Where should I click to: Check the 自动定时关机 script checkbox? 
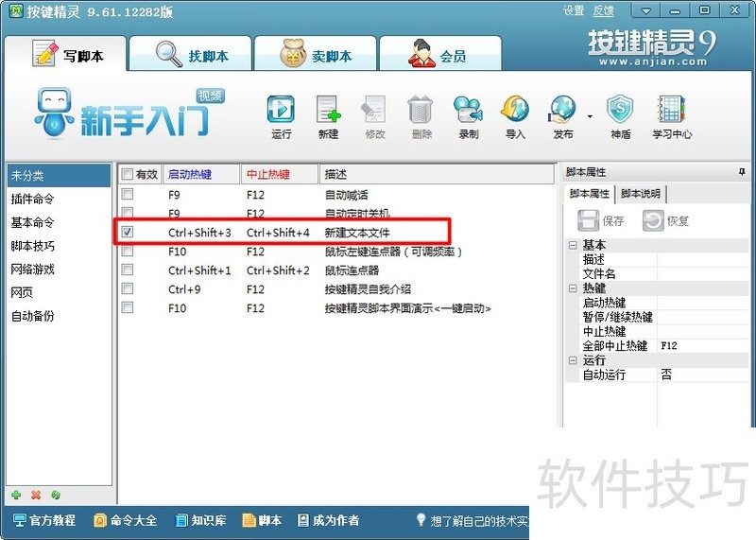(x=128, y=213)
